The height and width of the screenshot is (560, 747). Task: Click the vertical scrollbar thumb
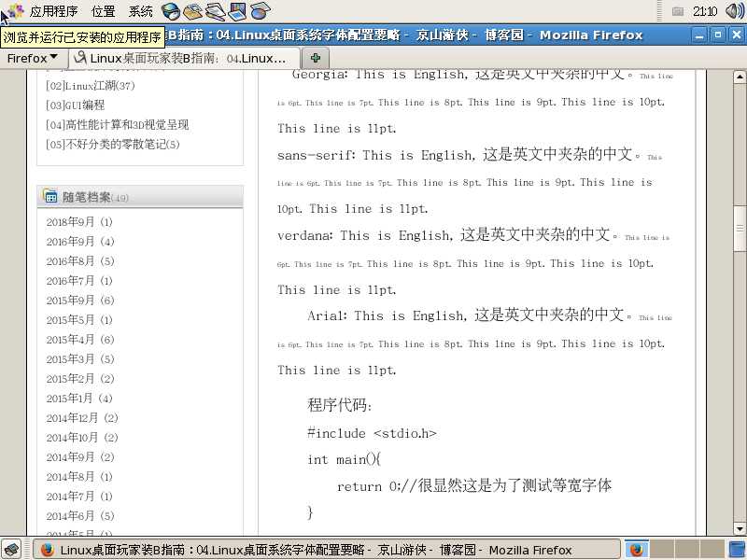740,229
